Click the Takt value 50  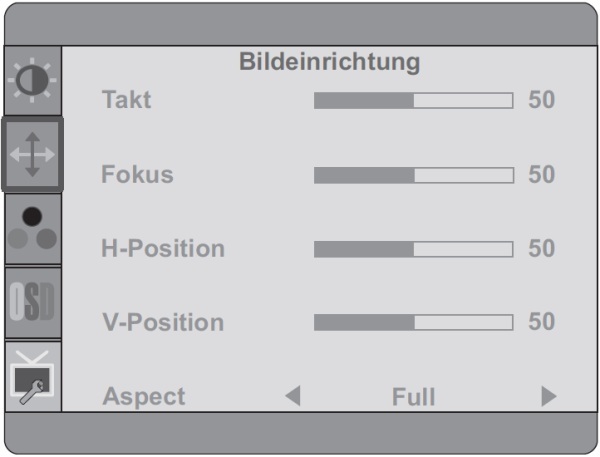click(x=541, y=100)
